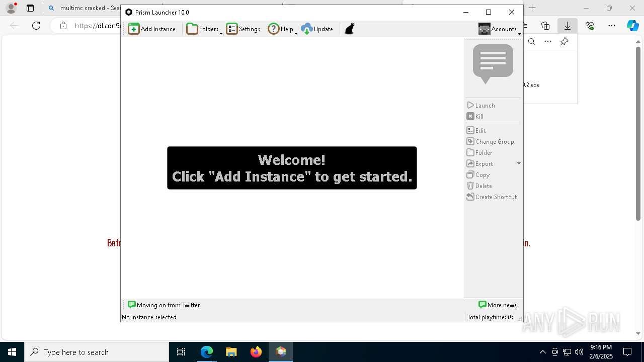This screenshot has height=362, width=644.
Task: Open Task View on taskbar
Action: 182,352
